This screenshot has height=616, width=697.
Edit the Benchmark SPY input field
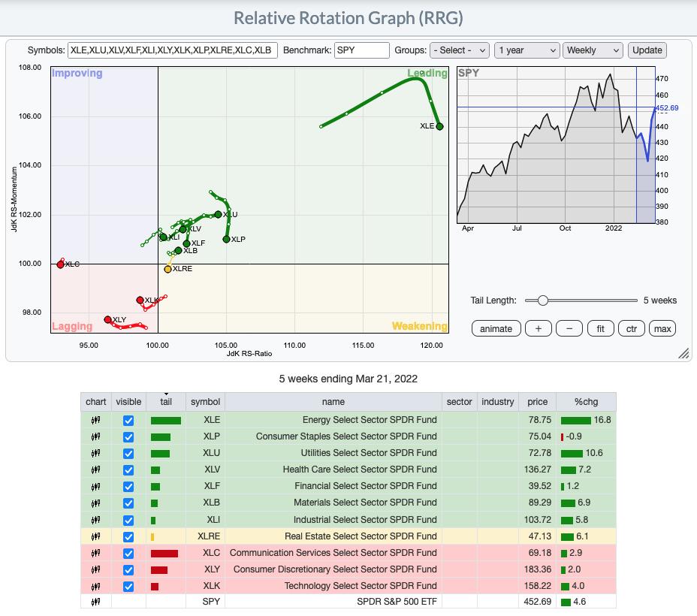tap(362, 50)
